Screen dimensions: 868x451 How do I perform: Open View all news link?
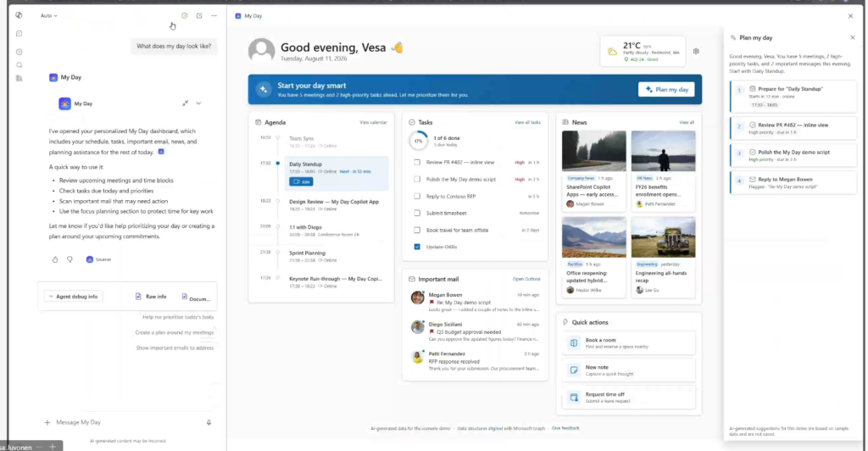687,122
